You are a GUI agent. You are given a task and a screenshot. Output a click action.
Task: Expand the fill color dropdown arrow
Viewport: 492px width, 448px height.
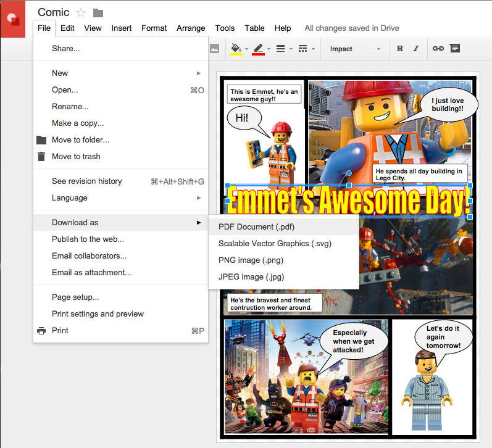247,49
